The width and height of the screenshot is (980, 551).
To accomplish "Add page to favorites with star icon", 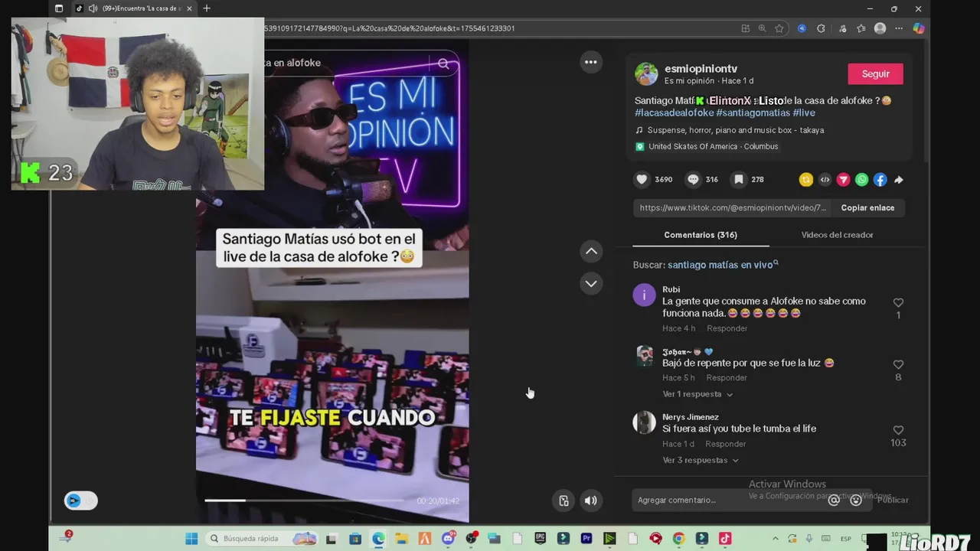I will point(779,28).
